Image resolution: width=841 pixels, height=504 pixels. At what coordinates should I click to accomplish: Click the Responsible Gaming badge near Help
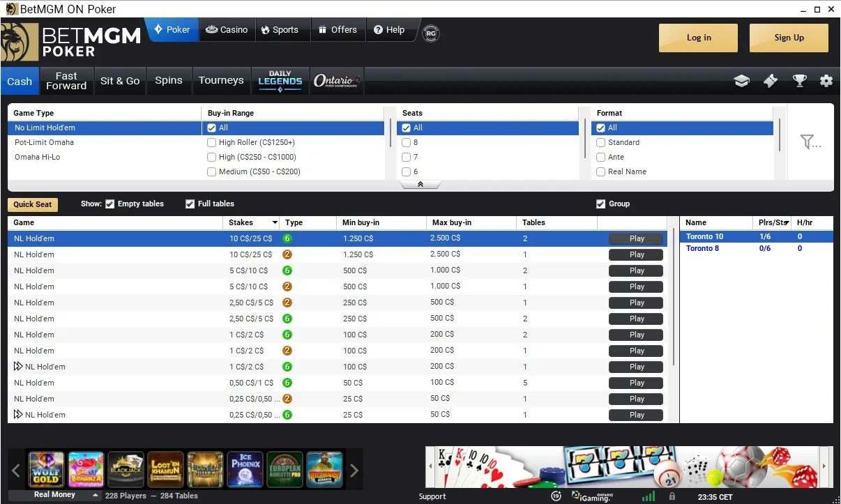pyautogui.click(x=430, y=33)
